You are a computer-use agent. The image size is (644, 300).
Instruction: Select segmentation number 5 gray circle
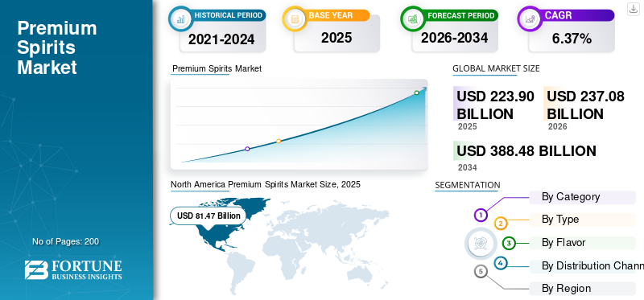(481, 271)
